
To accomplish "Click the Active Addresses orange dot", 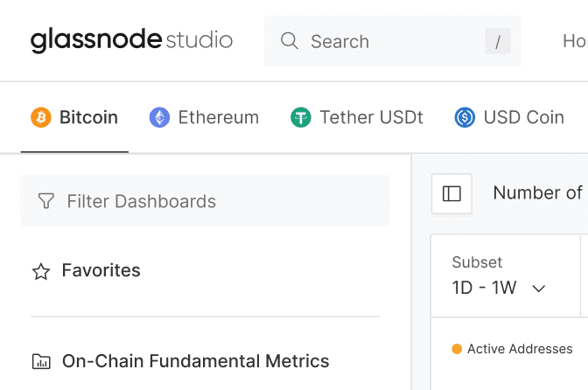I will click(457, 349).
